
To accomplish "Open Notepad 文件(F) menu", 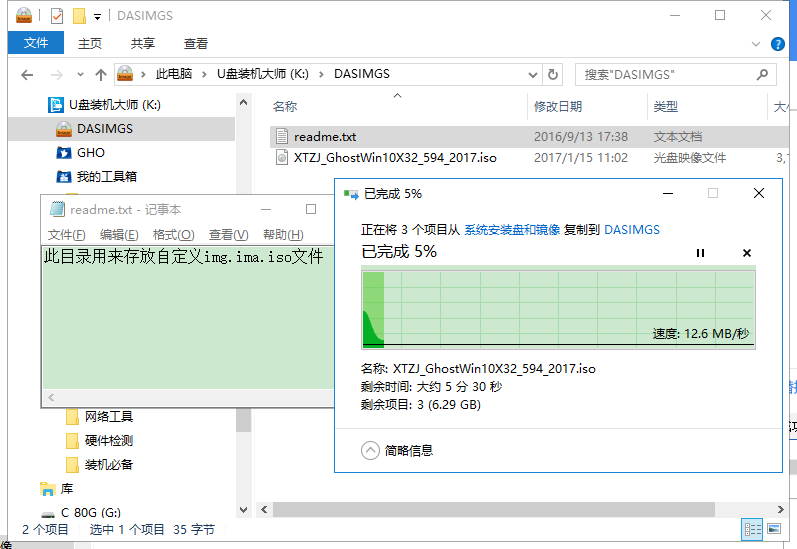I will click(66, 235).
